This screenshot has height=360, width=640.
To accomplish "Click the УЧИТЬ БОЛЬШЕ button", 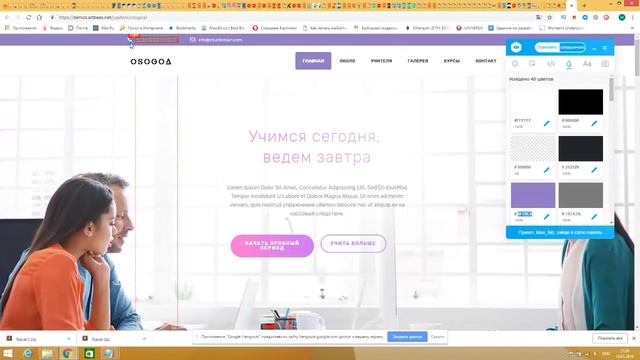I will 353,243.
